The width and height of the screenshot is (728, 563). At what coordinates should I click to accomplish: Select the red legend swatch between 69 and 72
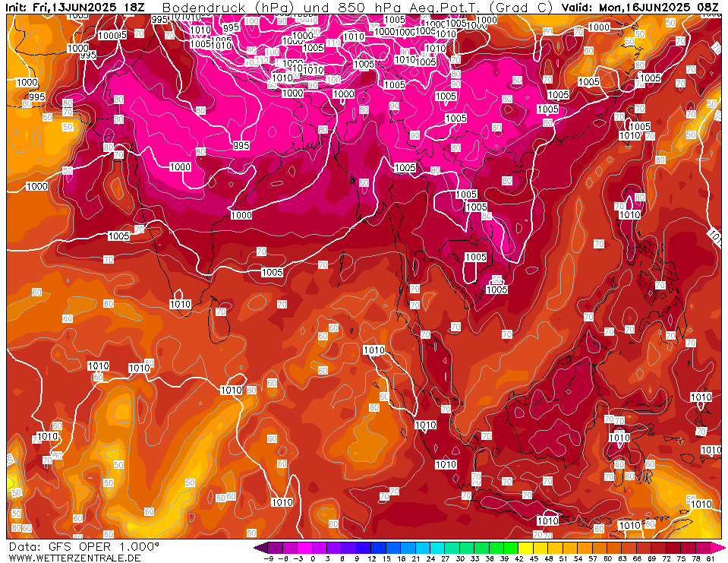[659, 548]
